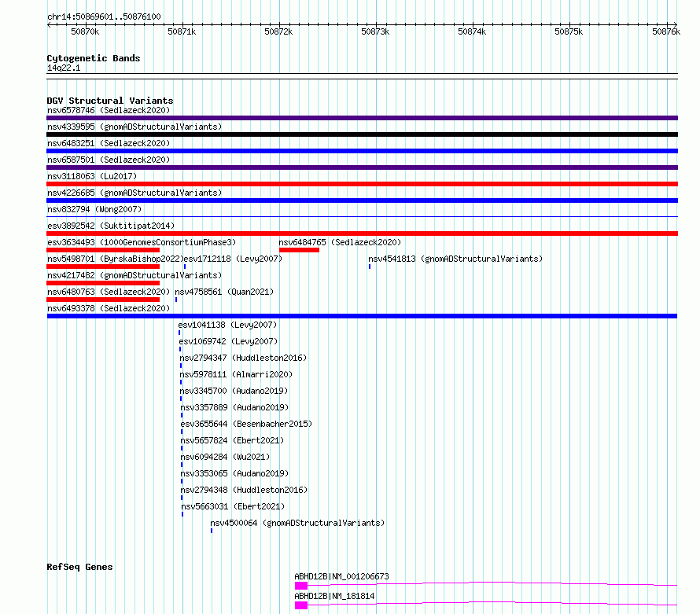
Task: Click the nsv3118063 (Lu2017) label
Action: point(92,176)
